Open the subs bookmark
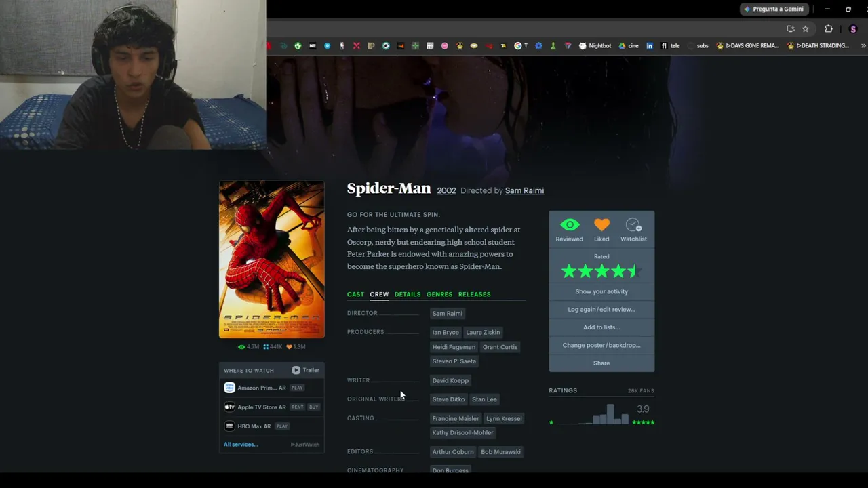This screenshot has height=488, width=868. tap(698, 46)
